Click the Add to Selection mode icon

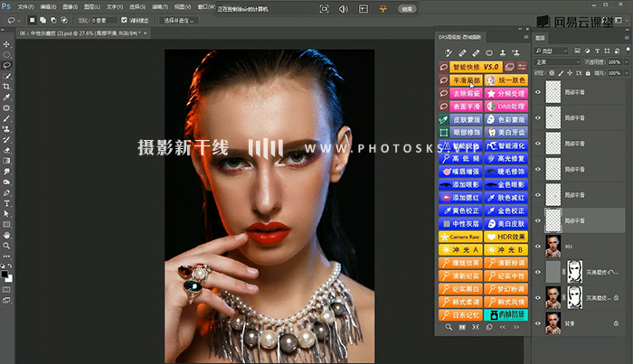[x=43, y=20]
